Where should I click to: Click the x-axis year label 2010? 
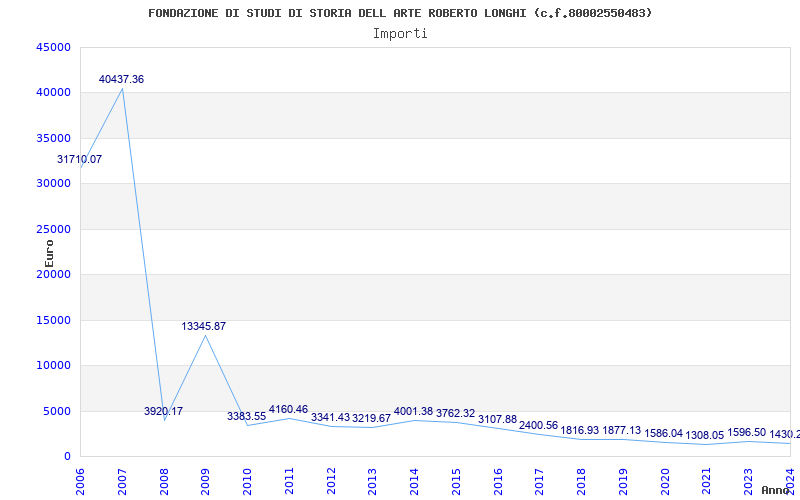[247, 482]
